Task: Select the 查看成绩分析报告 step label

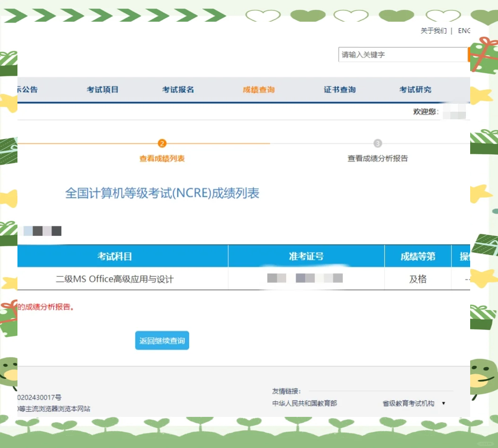Action: [377, 158]
